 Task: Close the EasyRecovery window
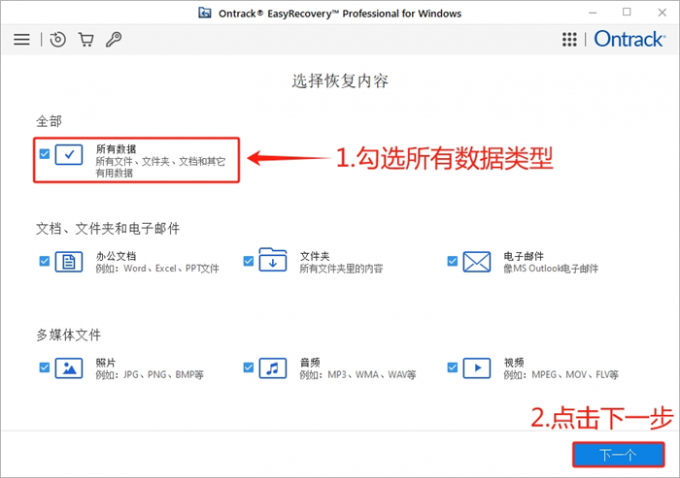(x=662, y=13)
